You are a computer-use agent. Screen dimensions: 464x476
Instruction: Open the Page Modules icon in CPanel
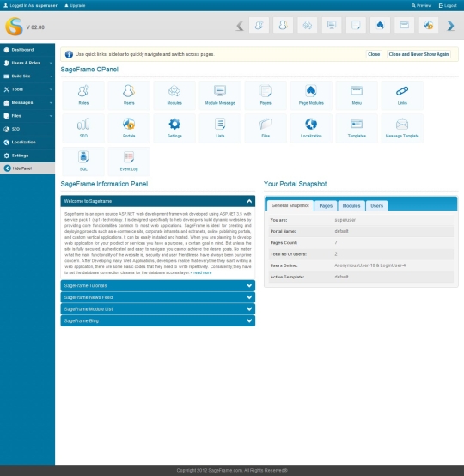pos(311,95)
